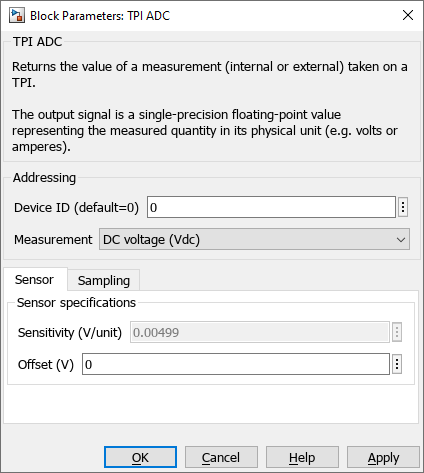Click the Cancel button
Viewport: 424px width, 473px height.
(x=221, y=457)
